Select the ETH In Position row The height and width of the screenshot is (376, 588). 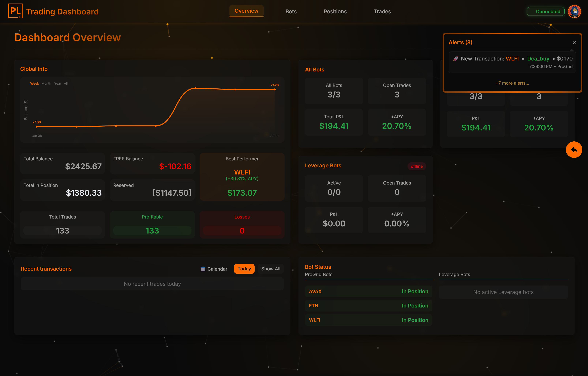pyautogui.click(x=368, y=305)
